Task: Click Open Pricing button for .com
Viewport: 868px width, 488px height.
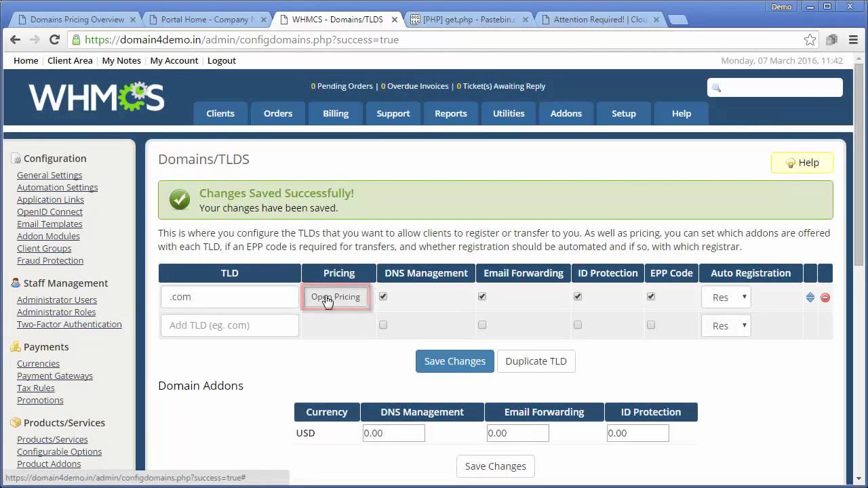Action: pos(336,297)
